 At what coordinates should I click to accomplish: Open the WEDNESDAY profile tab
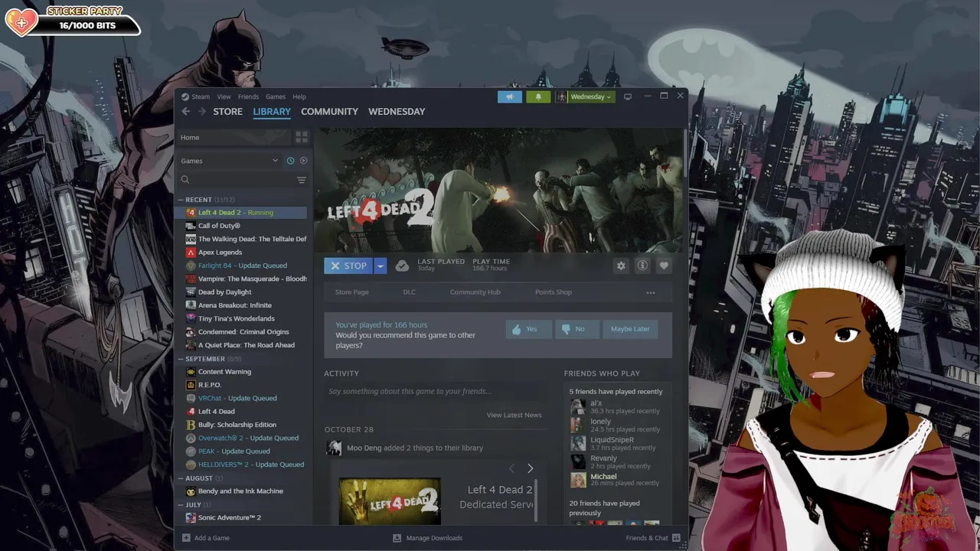[x=397, y=112]
